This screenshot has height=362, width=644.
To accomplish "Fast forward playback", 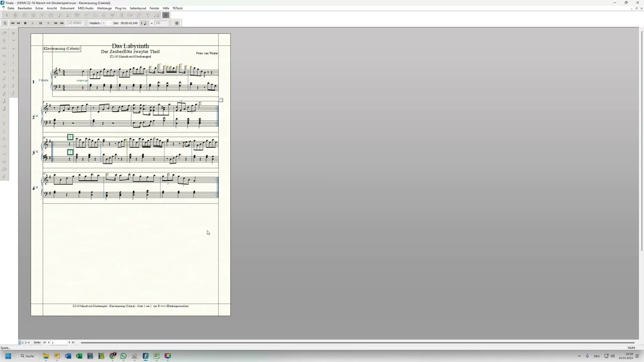I will 56,23.
